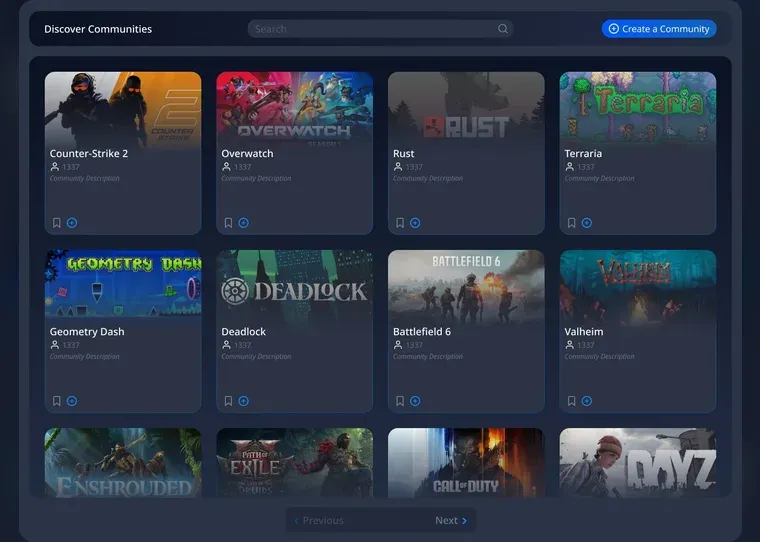The width and height of the screenshot is (760, 542).
Task: Click Community Description under Counter-Strike 2
Action: click(84, 178)
